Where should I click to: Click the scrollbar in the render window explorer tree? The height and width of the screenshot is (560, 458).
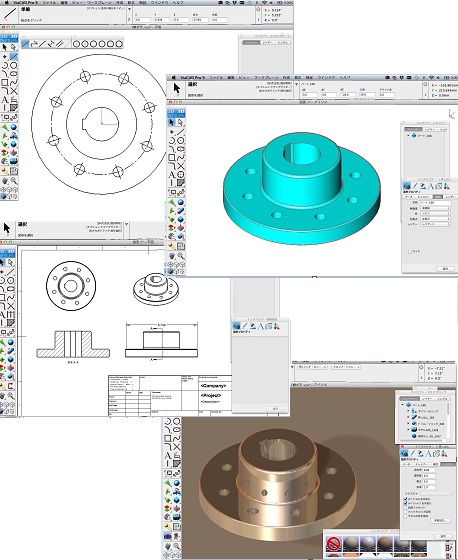click(x=448, y=409)
